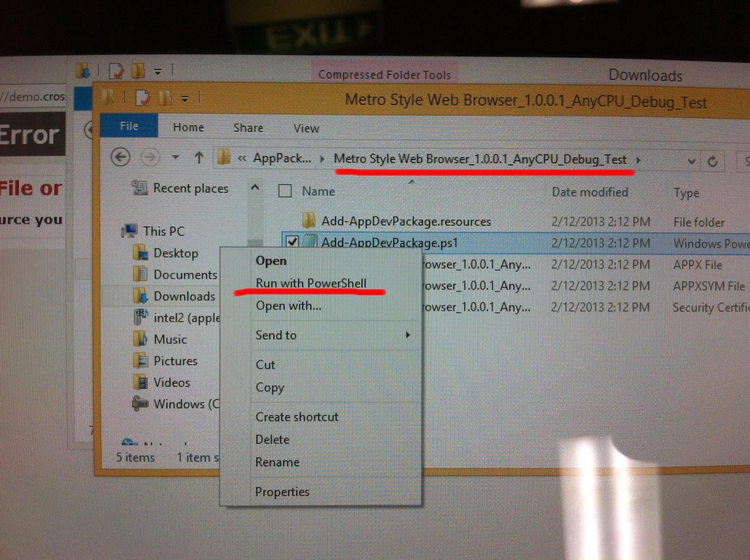Expand address bar history dropdown
The height and width of the screenshot is (560, 750).
pos(691,162)
